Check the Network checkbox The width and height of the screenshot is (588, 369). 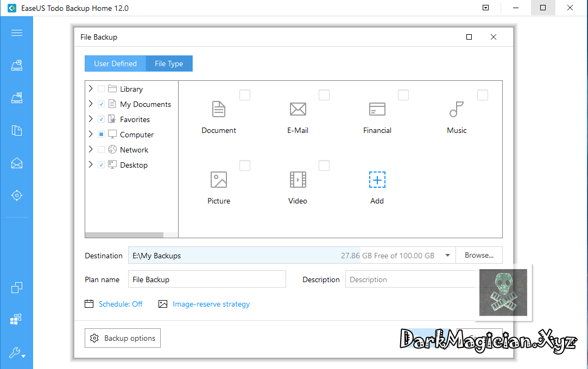101,149
